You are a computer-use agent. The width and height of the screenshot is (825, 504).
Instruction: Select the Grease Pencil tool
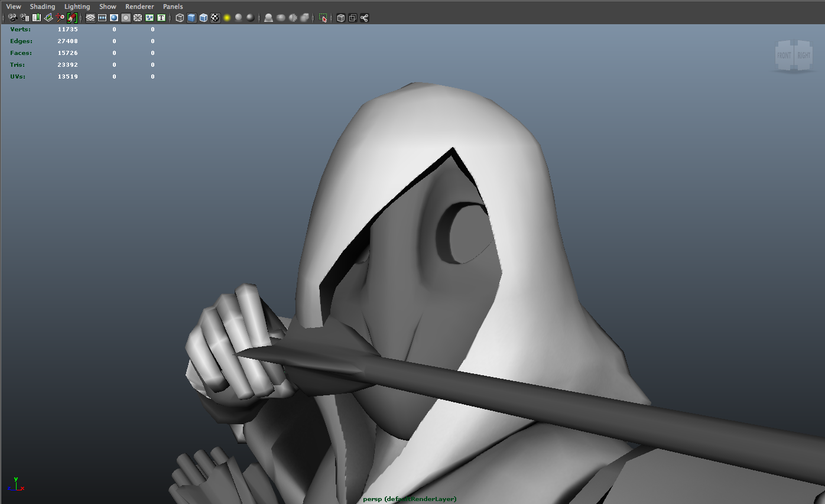[x=72, y=18]
